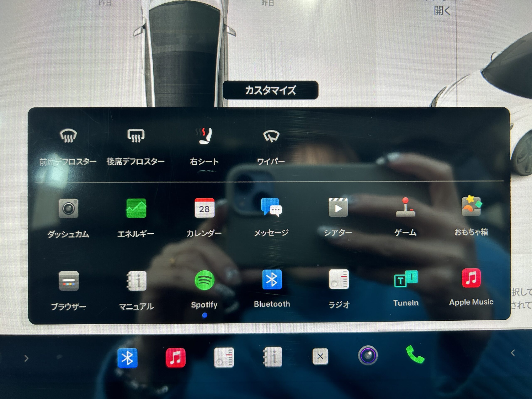The image size is (532, 399).
Task: Tap the top-down car roof image
Action: (x=185, y=53)
